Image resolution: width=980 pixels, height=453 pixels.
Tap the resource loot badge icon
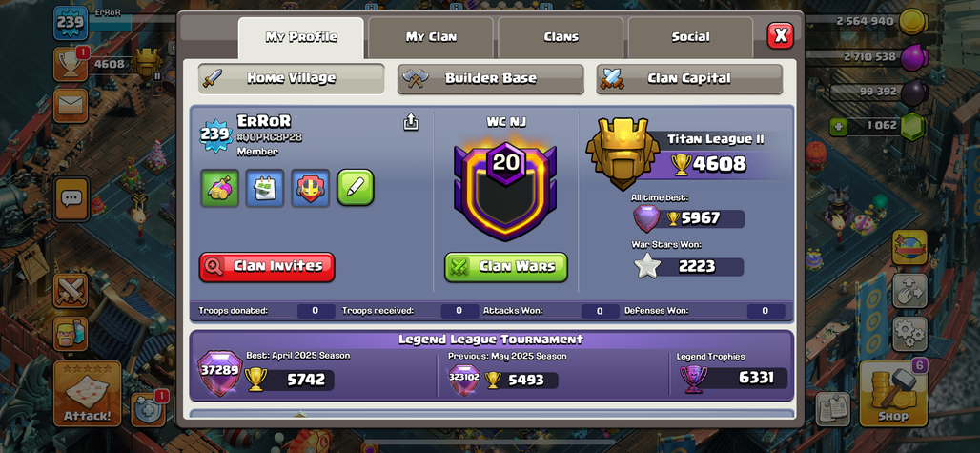219,188
